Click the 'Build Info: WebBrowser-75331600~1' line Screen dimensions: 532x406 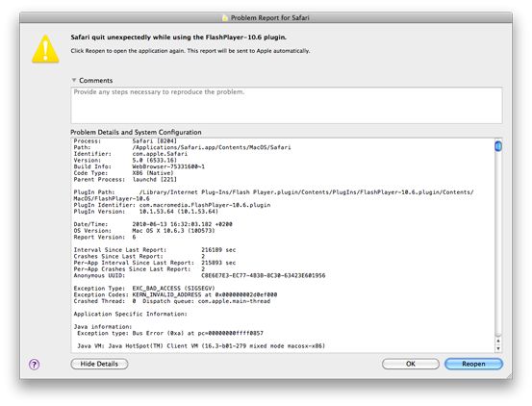click(139, 166)
